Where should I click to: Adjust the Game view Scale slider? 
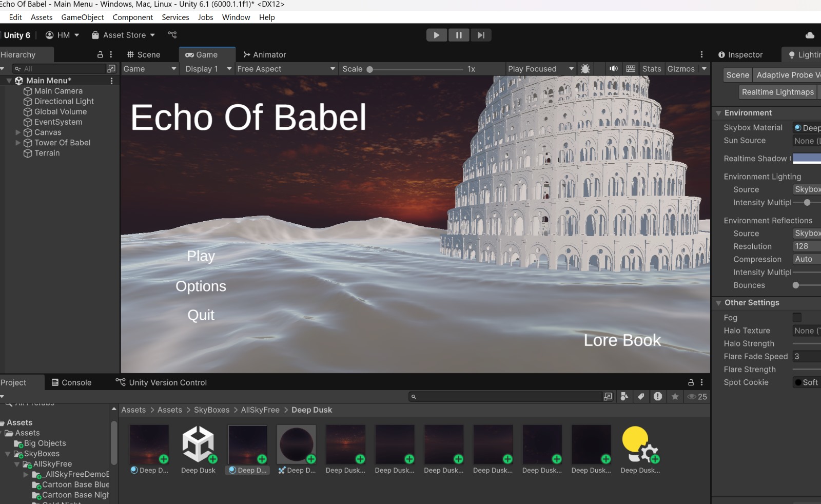coord(417,69)
